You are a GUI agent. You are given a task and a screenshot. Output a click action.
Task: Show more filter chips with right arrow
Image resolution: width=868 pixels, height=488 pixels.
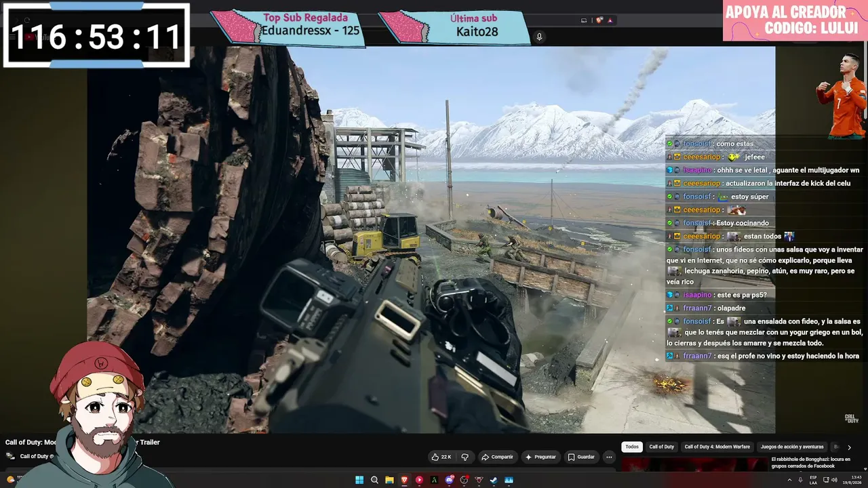pos(849,447)
